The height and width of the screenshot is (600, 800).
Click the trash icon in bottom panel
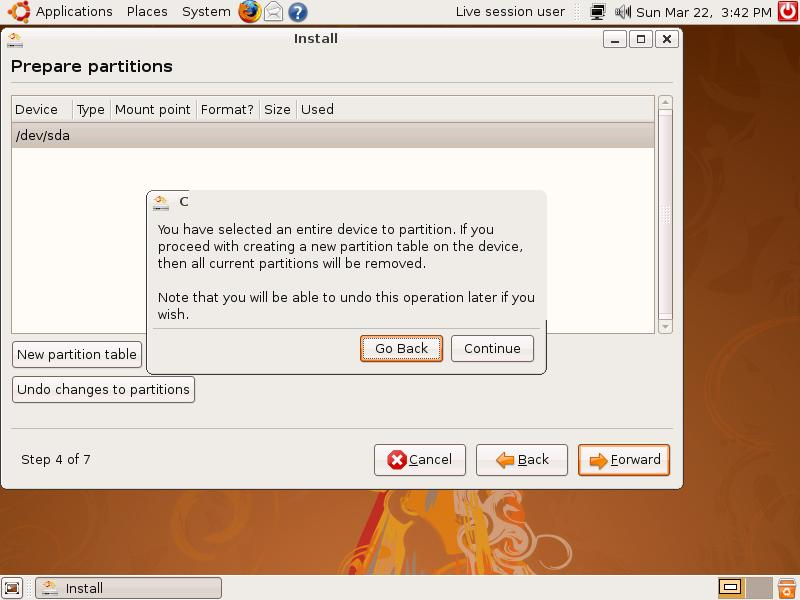(x=787, y=588)
